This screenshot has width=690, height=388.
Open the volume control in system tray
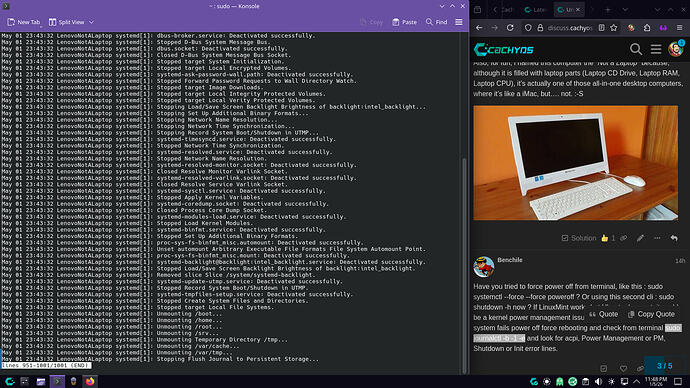coord(598,382)
